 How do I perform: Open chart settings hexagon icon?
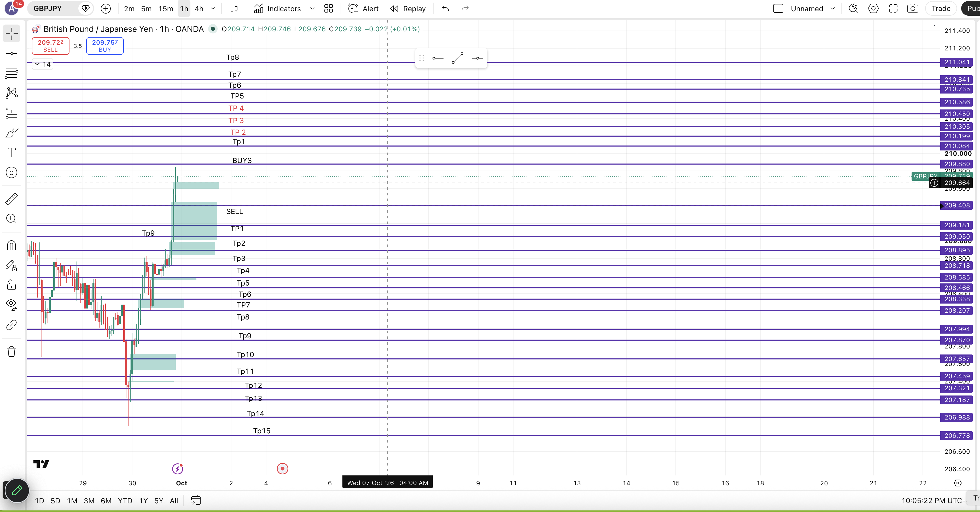click(x=873, y=8)
